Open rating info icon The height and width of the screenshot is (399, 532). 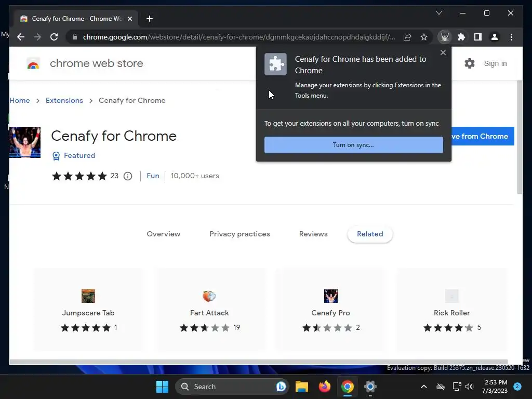[x=128, y=176]
